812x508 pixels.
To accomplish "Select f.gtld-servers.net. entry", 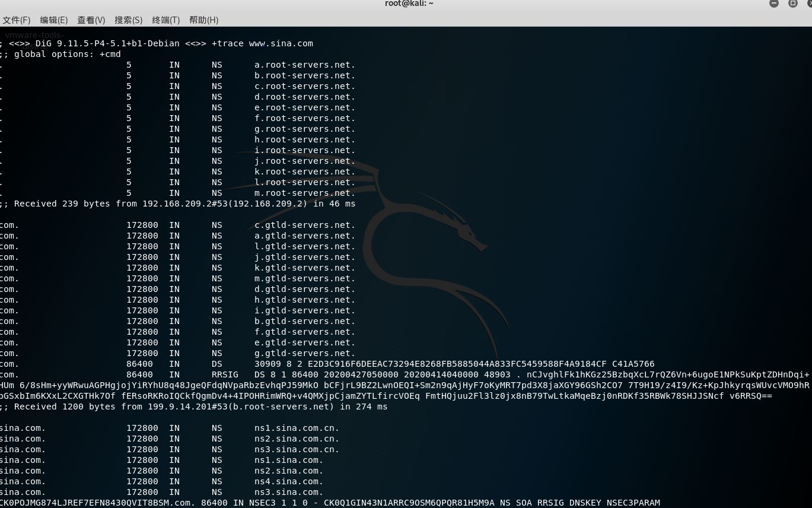I will coord(305,332).
